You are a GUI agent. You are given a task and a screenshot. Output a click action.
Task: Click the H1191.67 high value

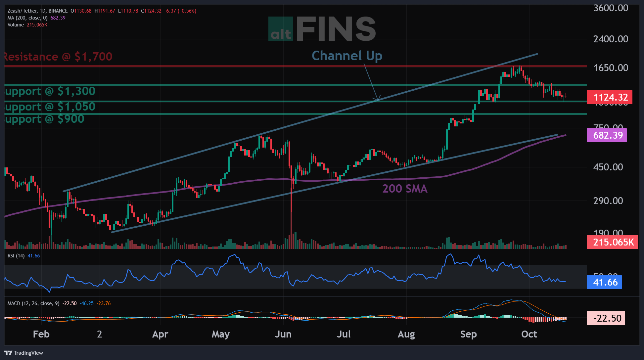pos(105,11)
